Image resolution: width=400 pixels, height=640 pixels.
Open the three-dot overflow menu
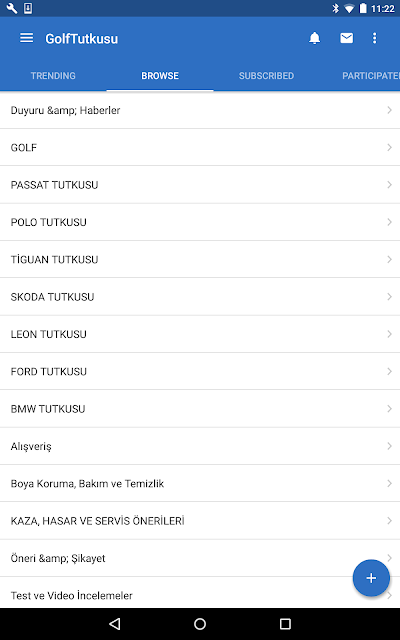pos(374,38)
